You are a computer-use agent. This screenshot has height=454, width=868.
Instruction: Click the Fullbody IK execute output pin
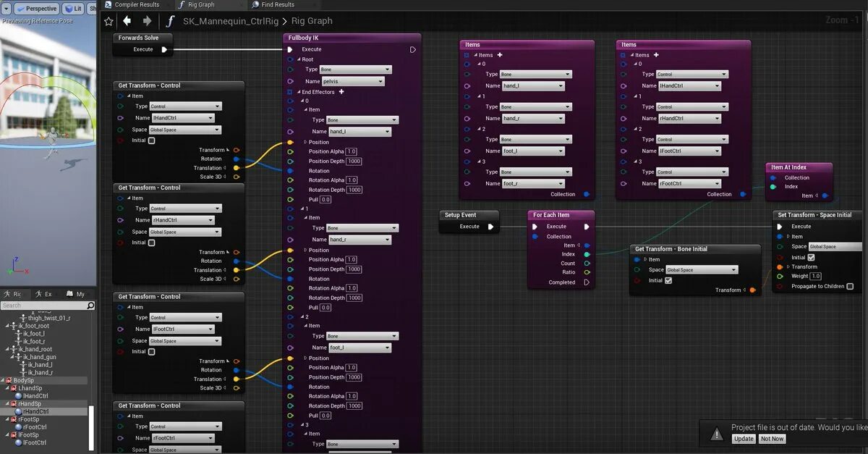pos(413,49)
